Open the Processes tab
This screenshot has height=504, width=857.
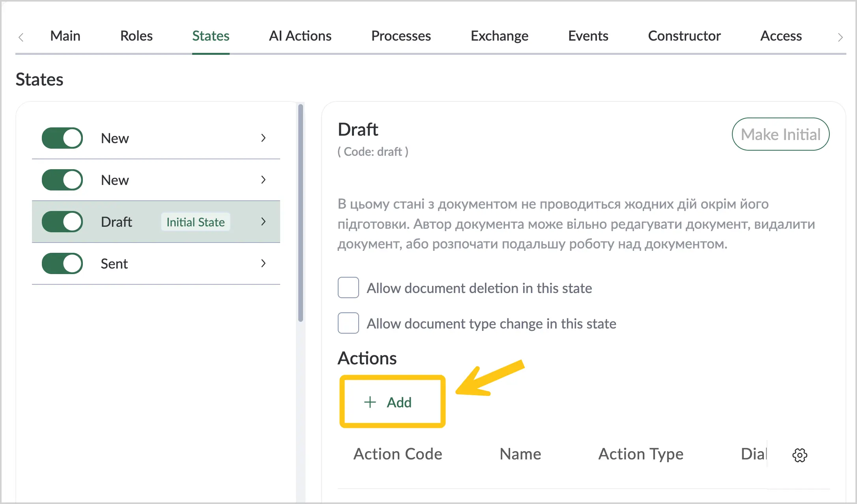coord(401,36)
